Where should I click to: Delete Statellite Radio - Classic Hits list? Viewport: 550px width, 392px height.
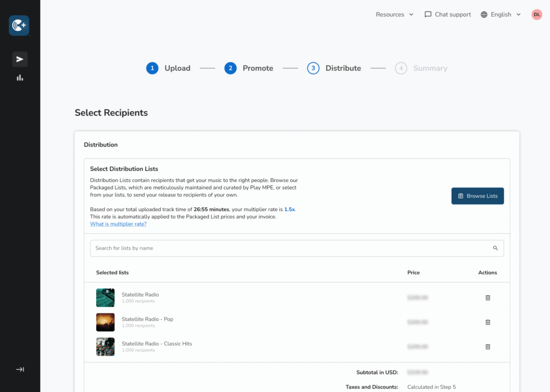488,347
